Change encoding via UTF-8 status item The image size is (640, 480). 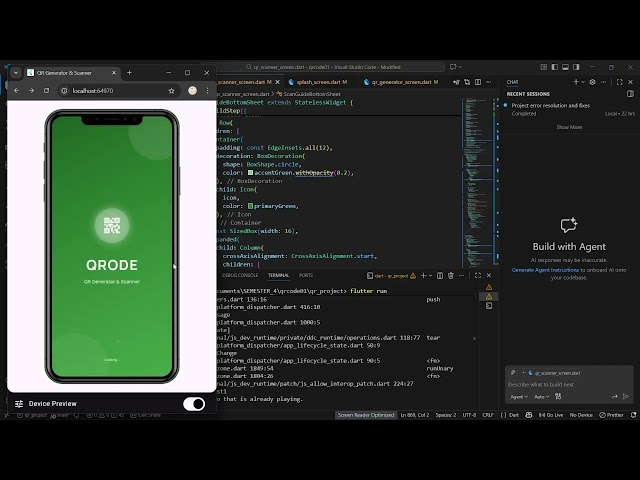pos(469,415)
